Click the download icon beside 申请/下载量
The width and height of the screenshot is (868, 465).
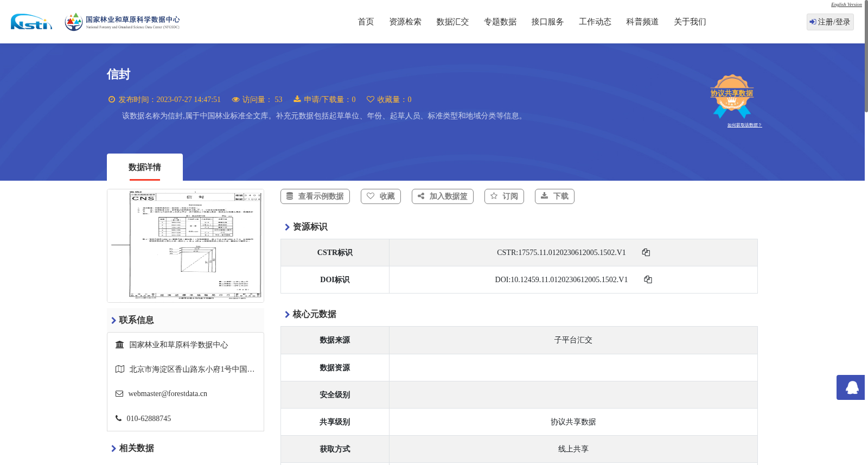click(297, 99)
